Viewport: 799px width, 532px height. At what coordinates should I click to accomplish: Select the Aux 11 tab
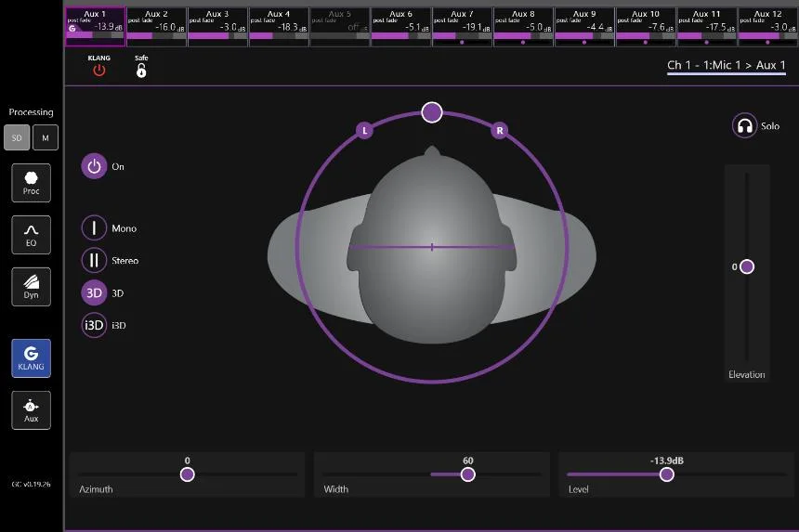[x=707, y=27]
